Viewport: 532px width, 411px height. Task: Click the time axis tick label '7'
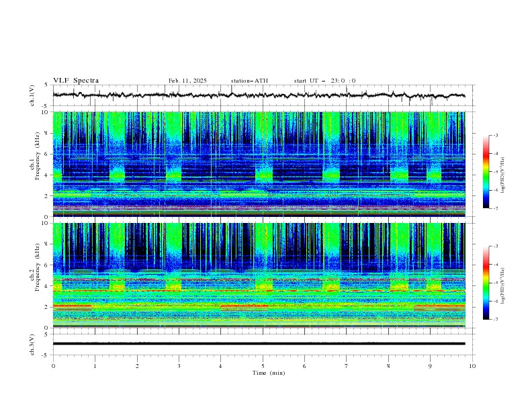coord(347,366)
